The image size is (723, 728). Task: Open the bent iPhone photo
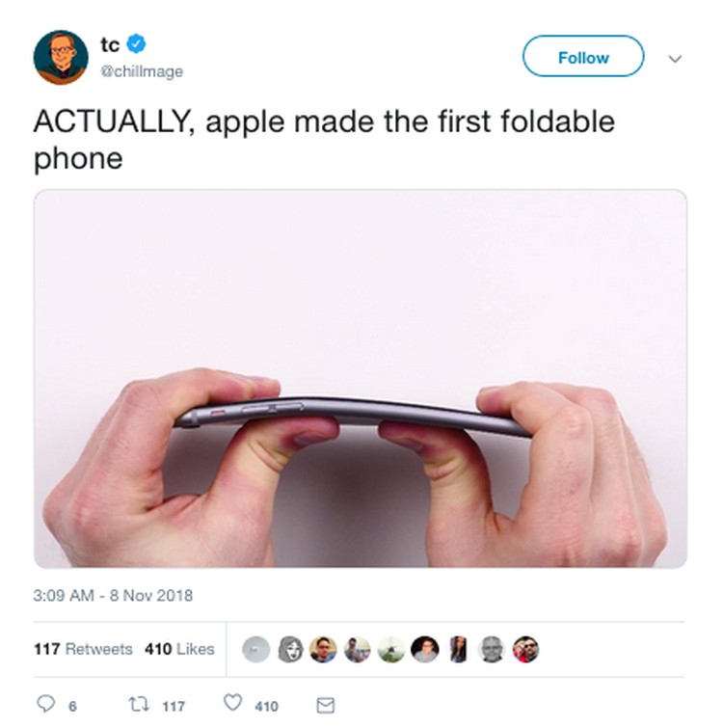(361, 378)
